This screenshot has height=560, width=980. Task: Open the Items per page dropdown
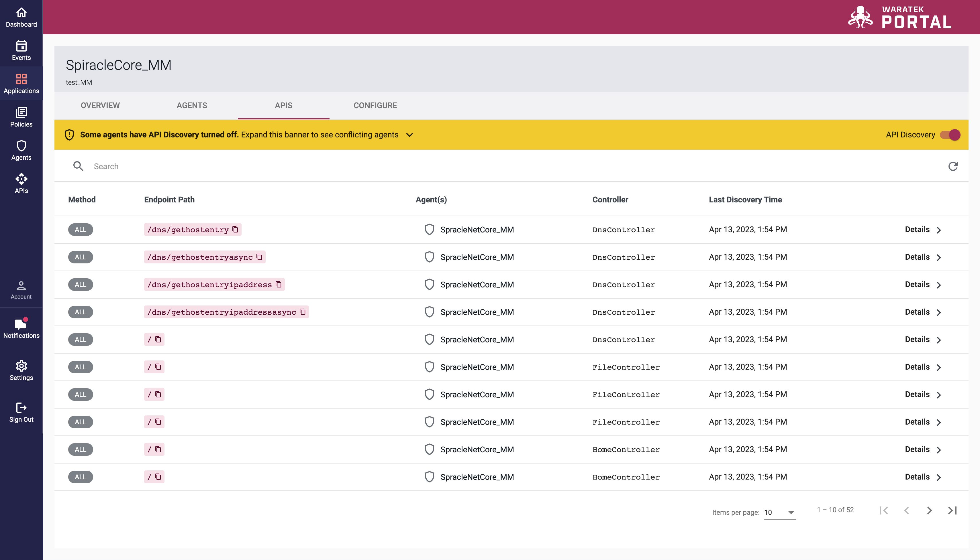(x=780, y=512)
